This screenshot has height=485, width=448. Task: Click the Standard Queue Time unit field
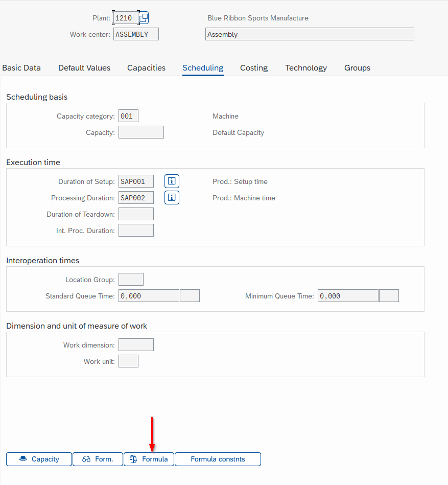click(x=190, y=296)
